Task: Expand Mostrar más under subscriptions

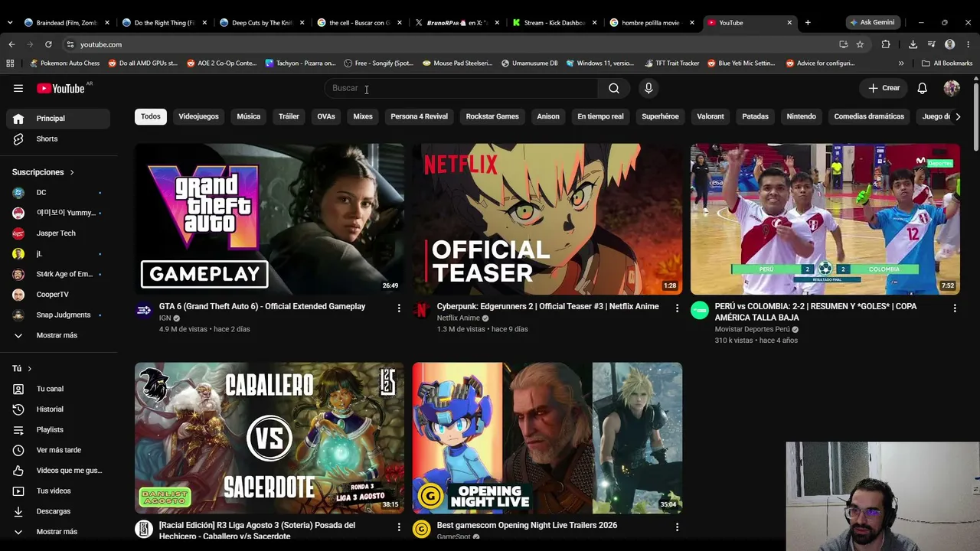Action: click(x=58, y=335)
